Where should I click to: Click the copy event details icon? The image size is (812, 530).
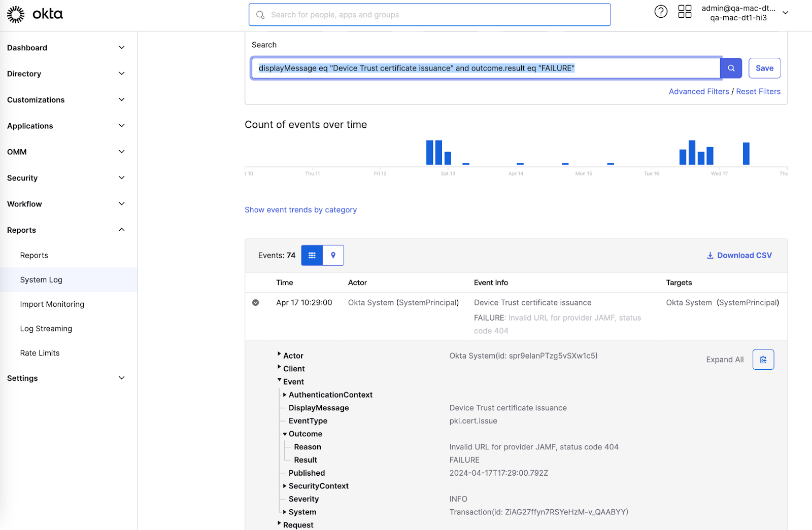[x=763, y=360]
